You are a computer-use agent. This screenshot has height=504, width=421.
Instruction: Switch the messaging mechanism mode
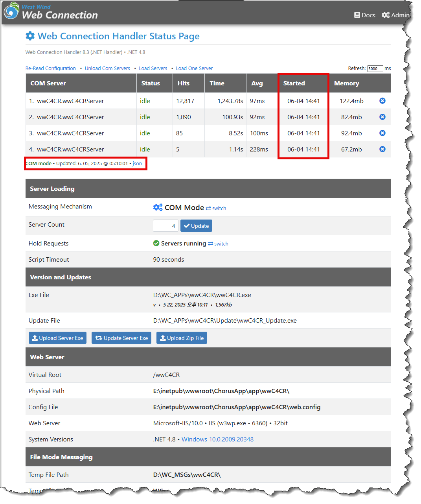pyautogui.click(x=216, y=208)
